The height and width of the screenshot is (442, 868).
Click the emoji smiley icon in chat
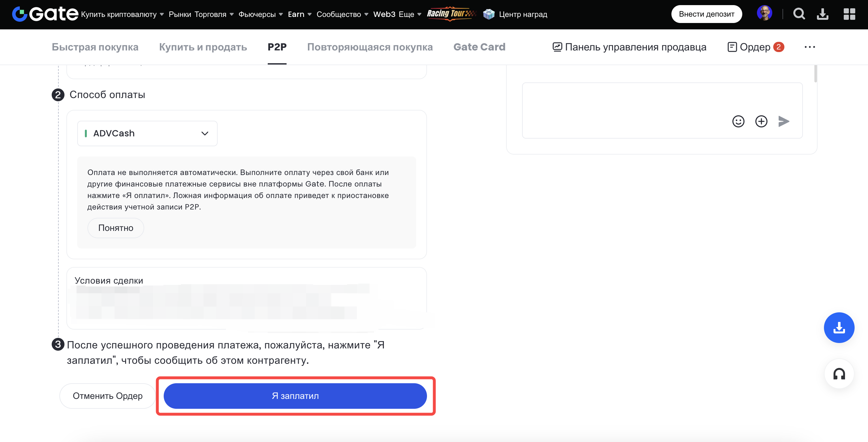pos(738,121)
